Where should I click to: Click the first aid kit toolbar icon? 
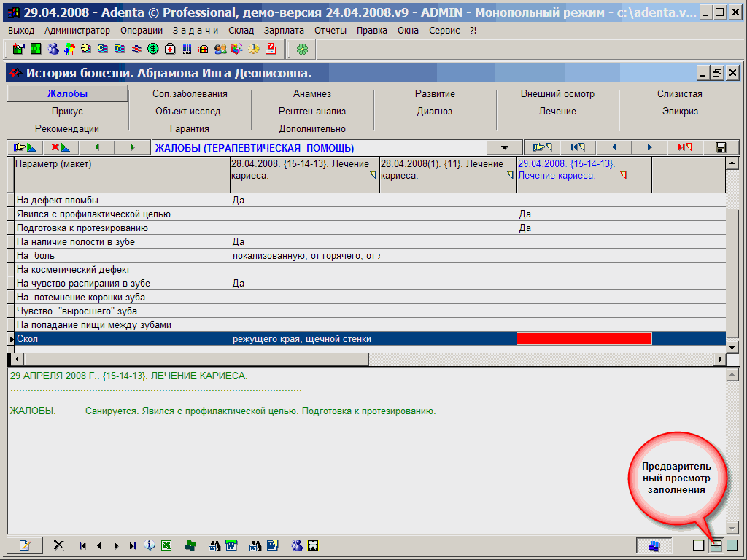[170, 49]
